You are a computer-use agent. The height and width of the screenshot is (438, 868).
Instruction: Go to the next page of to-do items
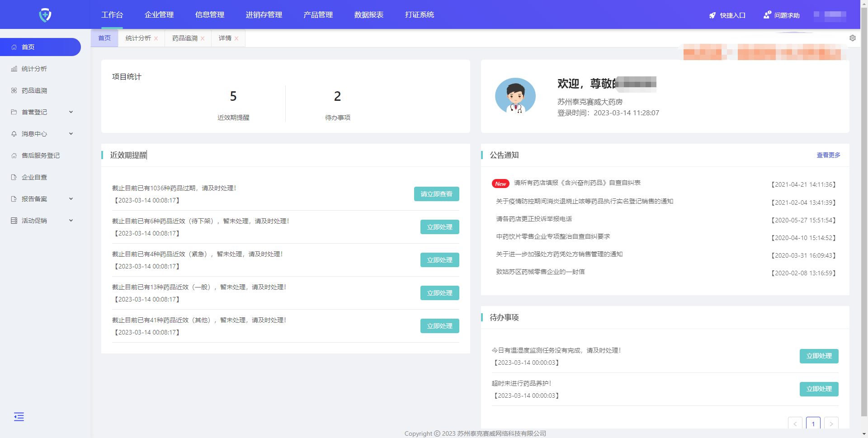[x=831, y=424]
